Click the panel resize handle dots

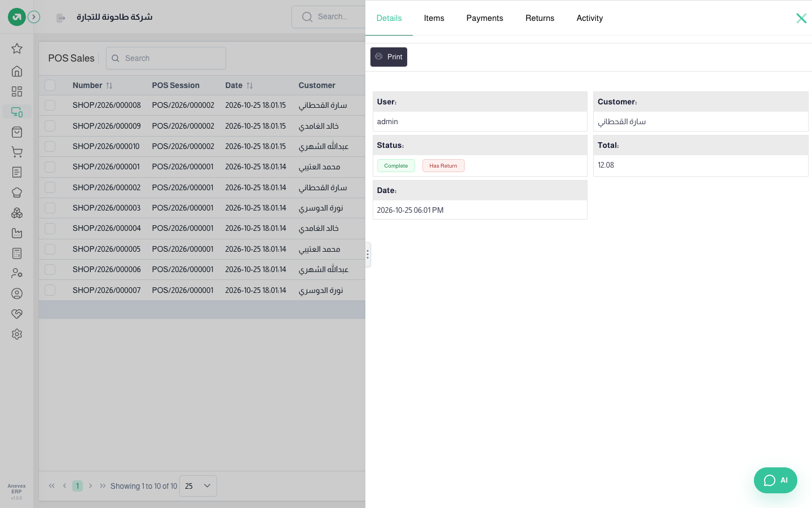click(x=368, y=255)
